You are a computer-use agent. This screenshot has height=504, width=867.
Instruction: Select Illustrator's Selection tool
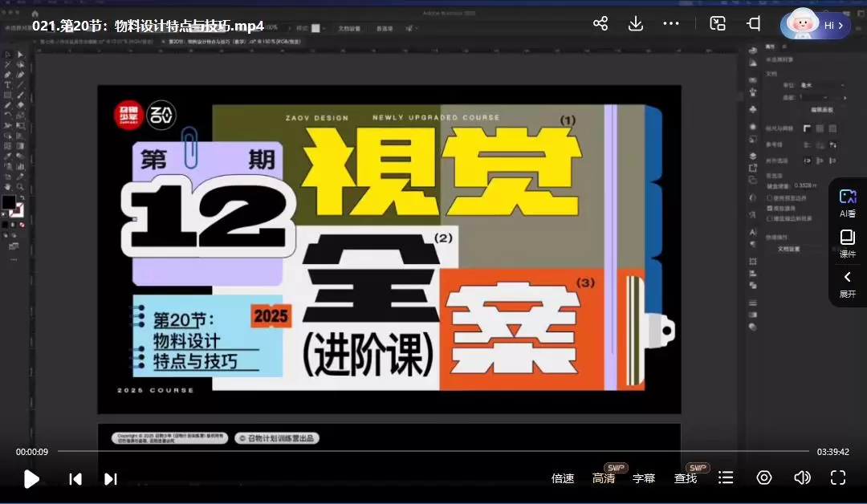[x=8, y=55]
